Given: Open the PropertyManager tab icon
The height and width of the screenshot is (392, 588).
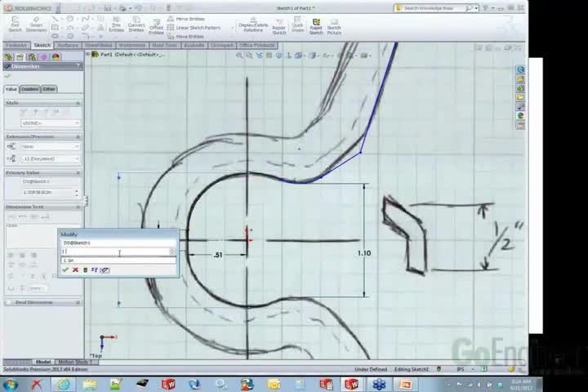Looking at the screenshot, I should pos(20,57).
